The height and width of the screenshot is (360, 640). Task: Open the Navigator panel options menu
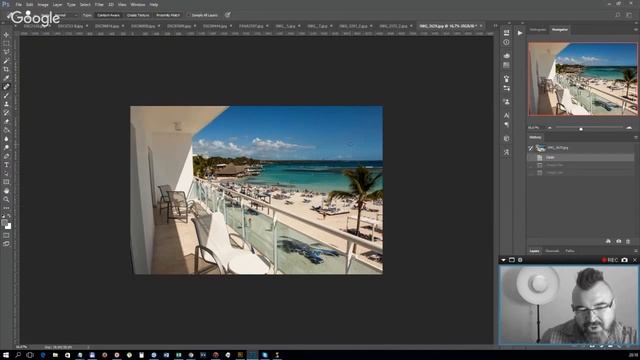pyautogui.click(x=636, y=30)
